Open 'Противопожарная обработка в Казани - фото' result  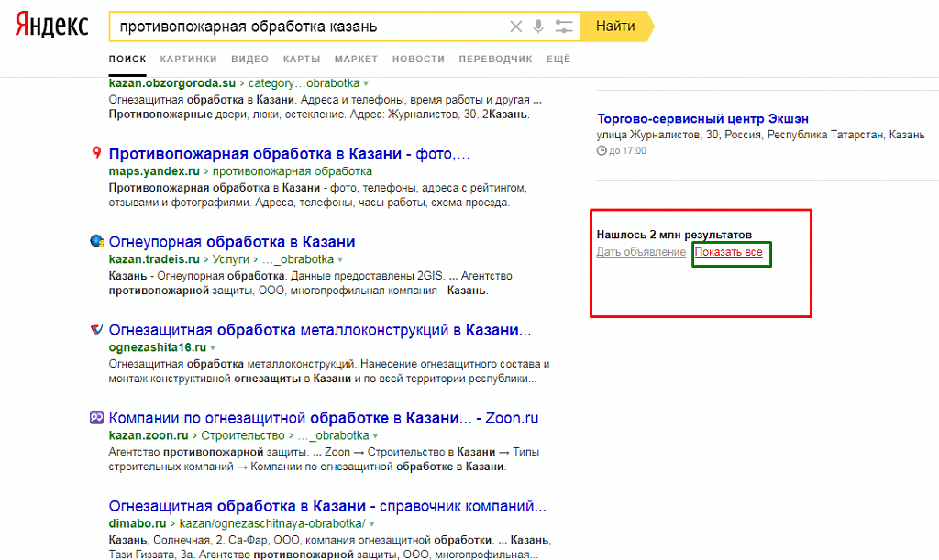click(x=289, y=154)
